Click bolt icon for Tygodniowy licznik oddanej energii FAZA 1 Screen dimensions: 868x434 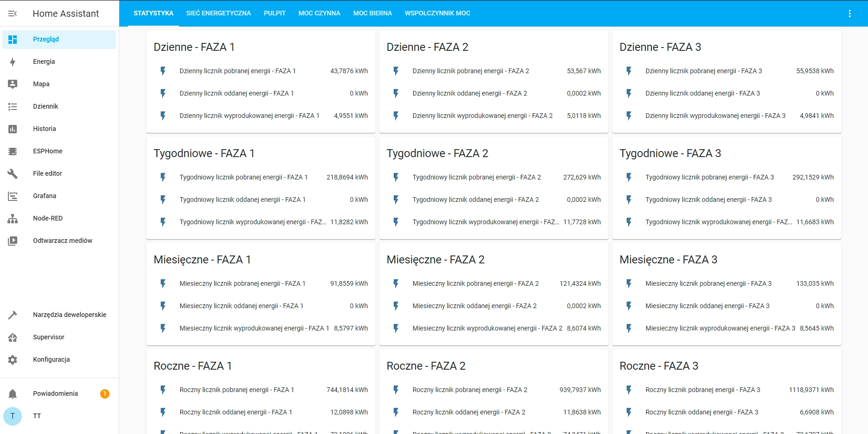pyautogui.click(x=163, y=200)
